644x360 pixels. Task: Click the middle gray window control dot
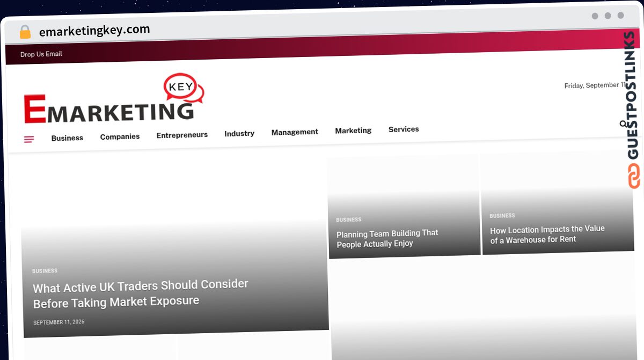tap(608, 16)
